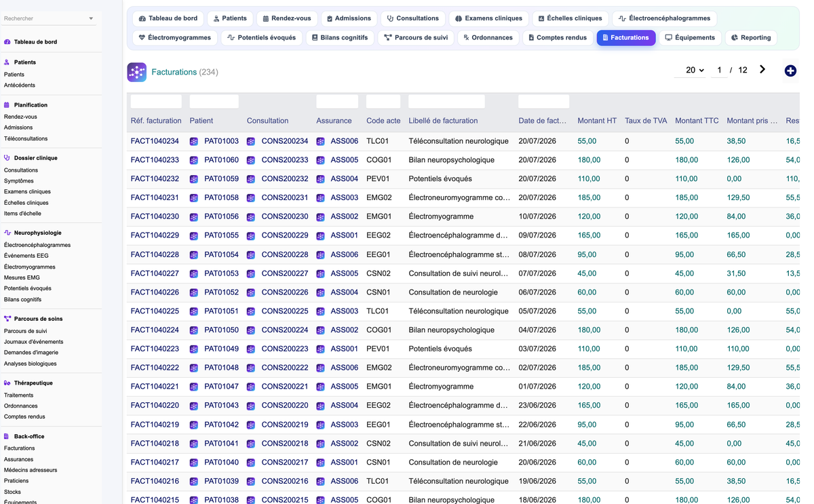814x504 pixels.
Task: Click assurance icon in FACT1040229 row
Action: click(x=320, y=235)
